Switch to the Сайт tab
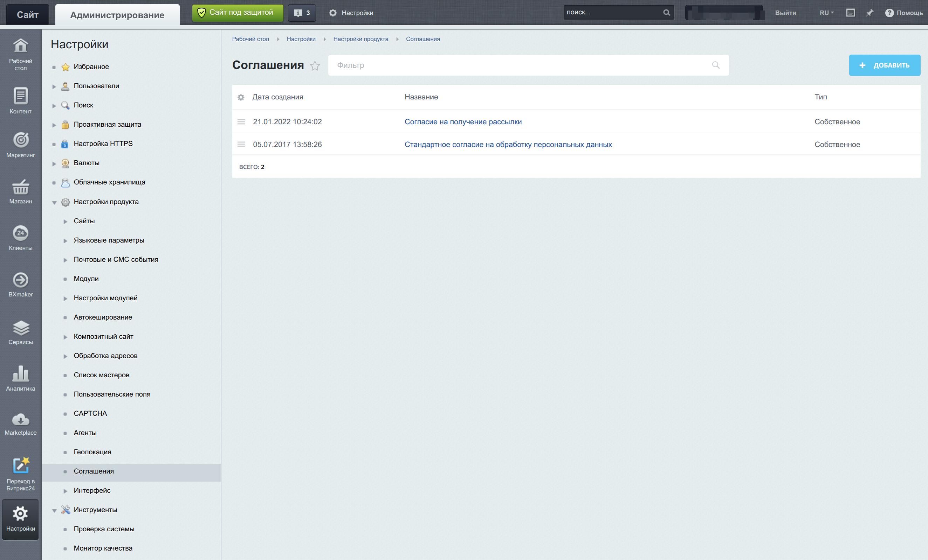The width and height of the screenshot is (928, 560). click(27, 15)
